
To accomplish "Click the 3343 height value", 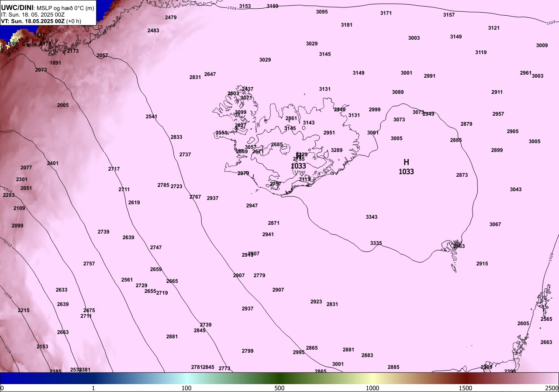I will click(x=372, y=217).
